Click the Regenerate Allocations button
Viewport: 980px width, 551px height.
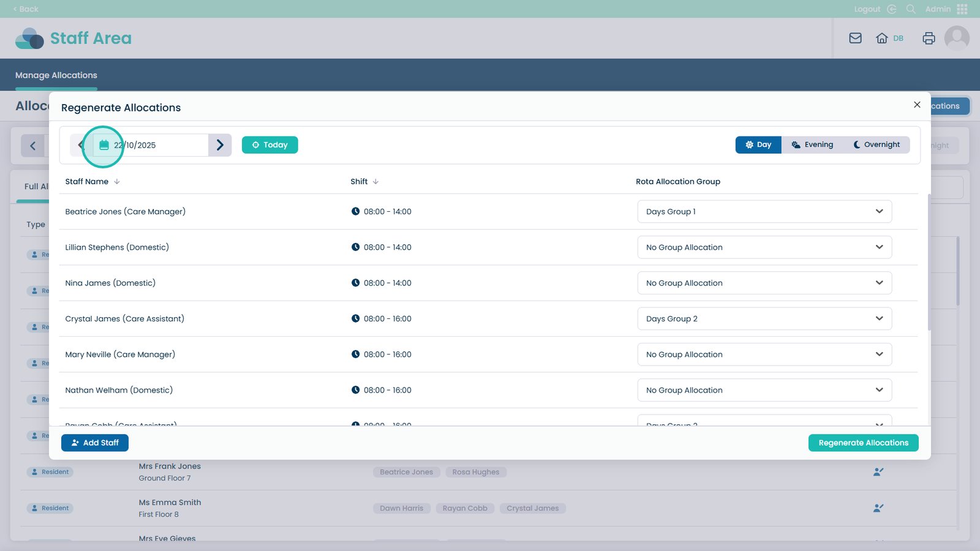(863, 443)
